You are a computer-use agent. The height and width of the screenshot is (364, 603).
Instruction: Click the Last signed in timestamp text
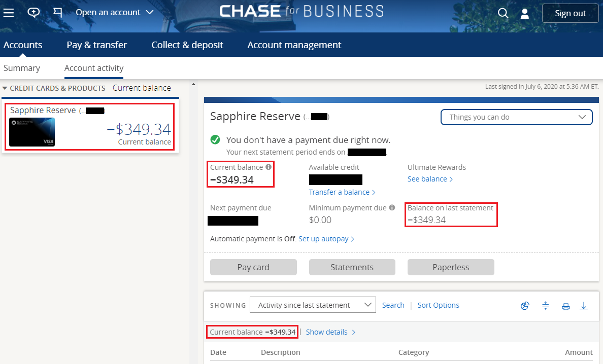tap(542, 86)
